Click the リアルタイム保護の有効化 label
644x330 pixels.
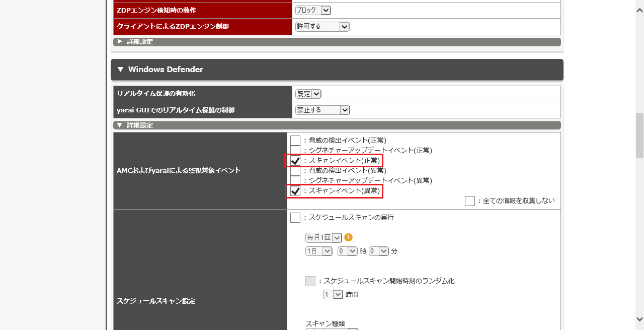(156, 94)
